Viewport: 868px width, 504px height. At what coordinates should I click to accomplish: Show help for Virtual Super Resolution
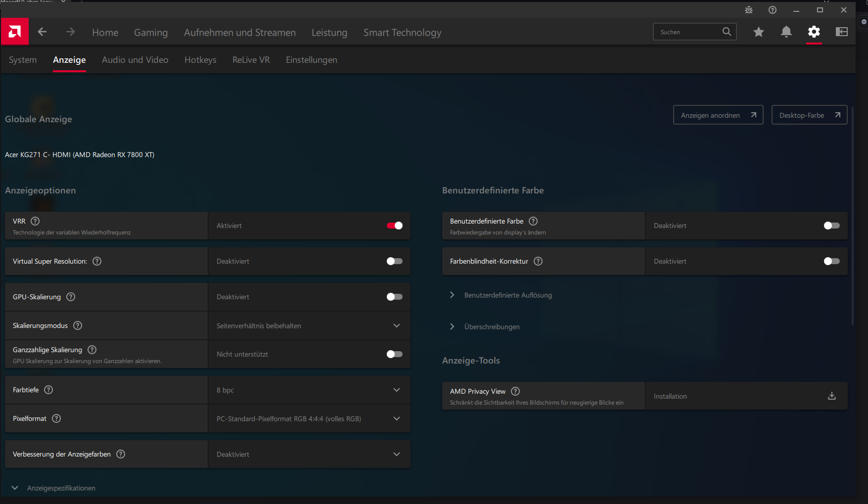point(97,261)
